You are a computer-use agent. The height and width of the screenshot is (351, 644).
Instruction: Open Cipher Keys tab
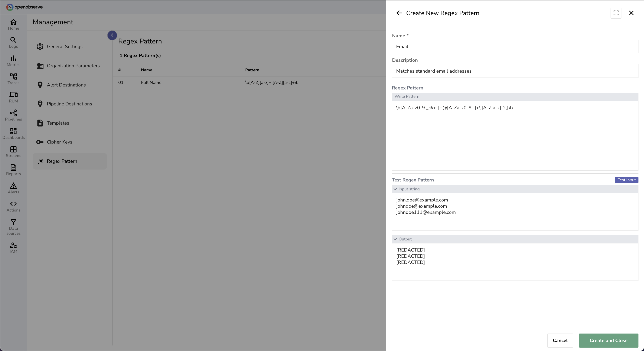pyautogui.click(x=70, y=142)
